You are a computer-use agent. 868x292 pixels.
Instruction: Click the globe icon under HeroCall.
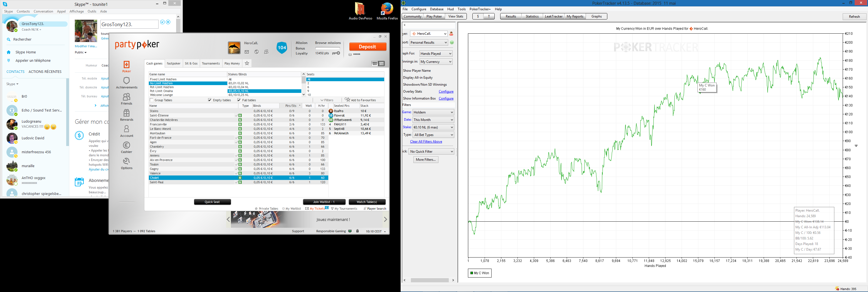pos(257,52)
